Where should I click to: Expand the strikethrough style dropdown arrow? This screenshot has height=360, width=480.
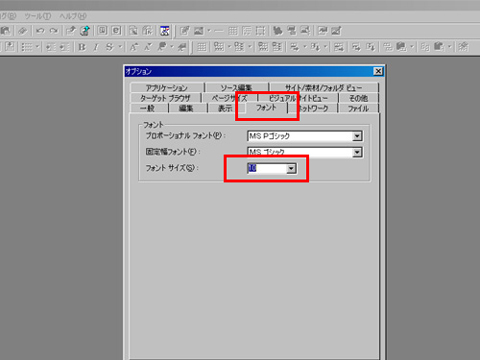coord(120,47)
